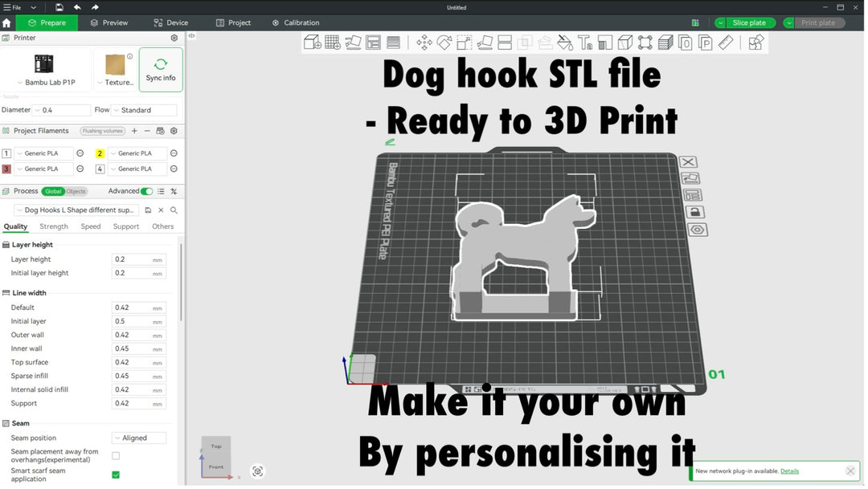Open filament 3 Generic PLA dropdown
The image size is (868, 489).
point(43,169)
